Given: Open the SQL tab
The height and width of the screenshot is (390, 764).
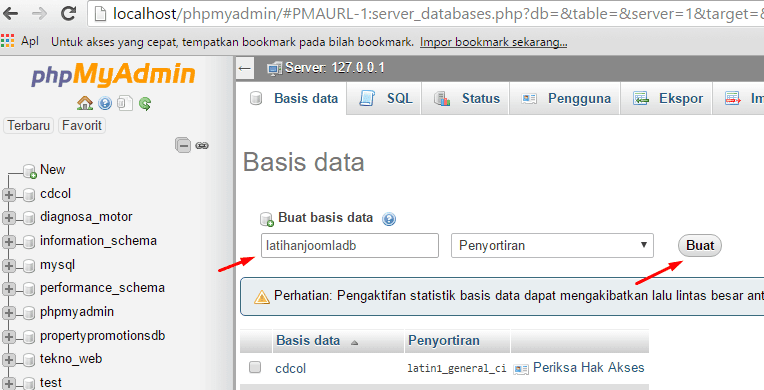Looking at the screenshot, I should (x=385, y=98).
